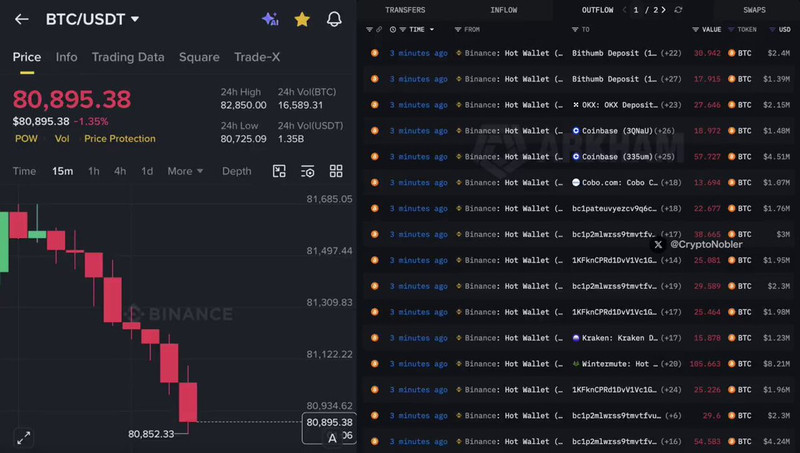This screenshot has width=800, height=453.
Task: Open the grid layout icon
Action: [336, 171]
